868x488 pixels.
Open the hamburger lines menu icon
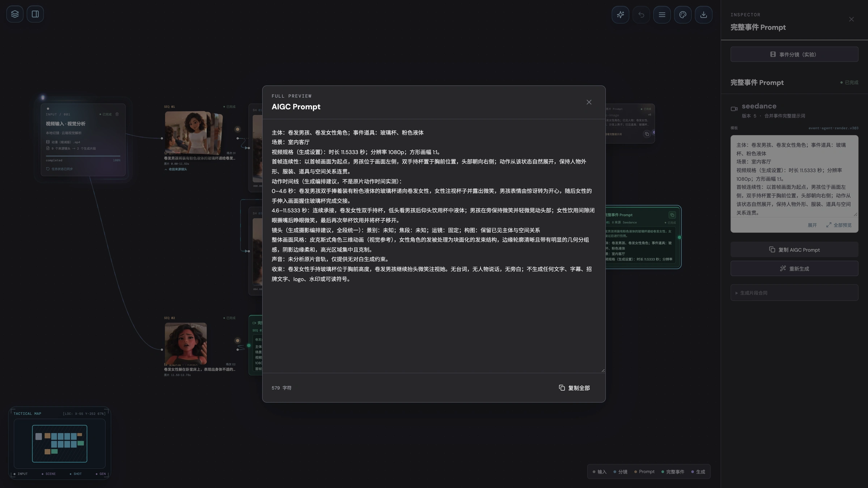[662, 15]
